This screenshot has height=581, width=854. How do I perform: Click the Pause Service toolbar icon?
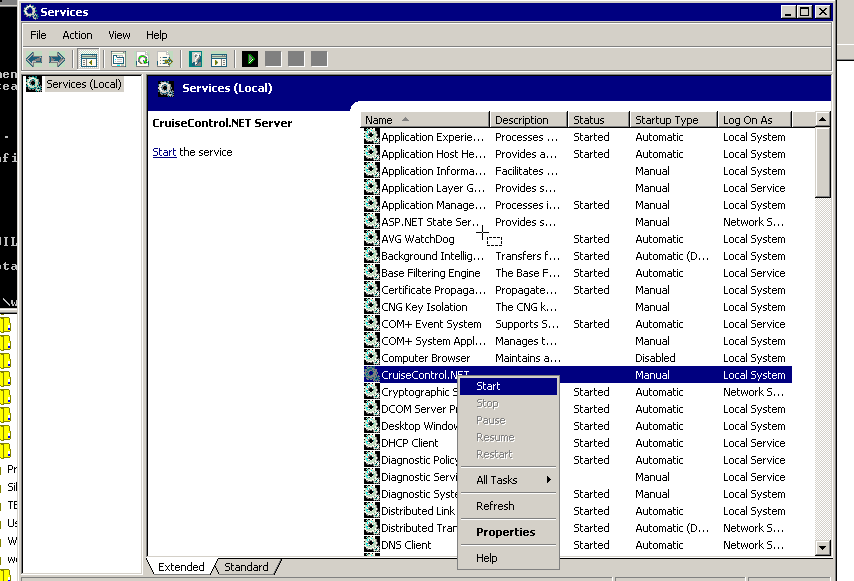pyautogui.click(x=296, y=59)
